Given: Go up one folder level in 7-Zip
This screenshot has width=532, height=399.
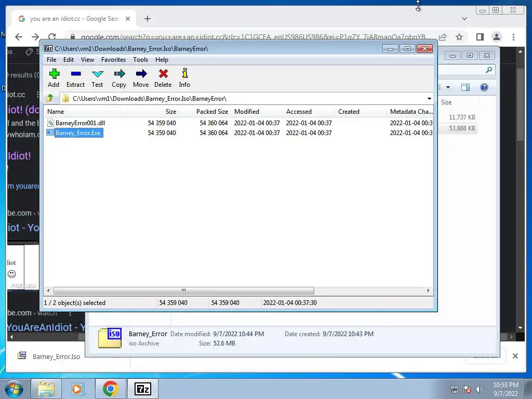Looking at the screenshot, I should 50,98.
